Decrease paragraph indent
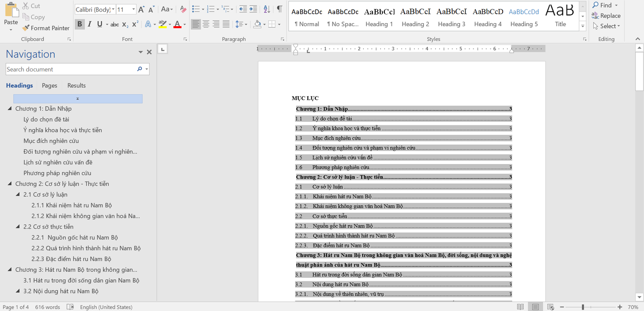Viewport: 644px width, 311px height. click(x=243, y=10)
